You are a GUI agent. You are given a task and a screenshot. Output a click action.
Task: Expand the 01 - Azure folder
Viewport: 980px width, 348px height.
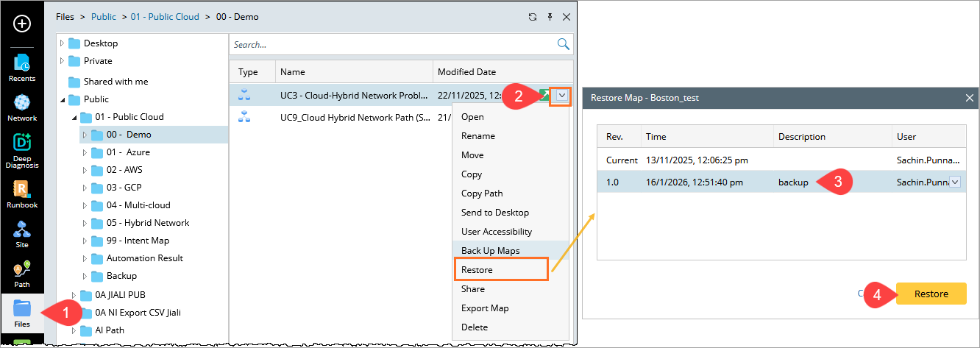pos(85,152)
